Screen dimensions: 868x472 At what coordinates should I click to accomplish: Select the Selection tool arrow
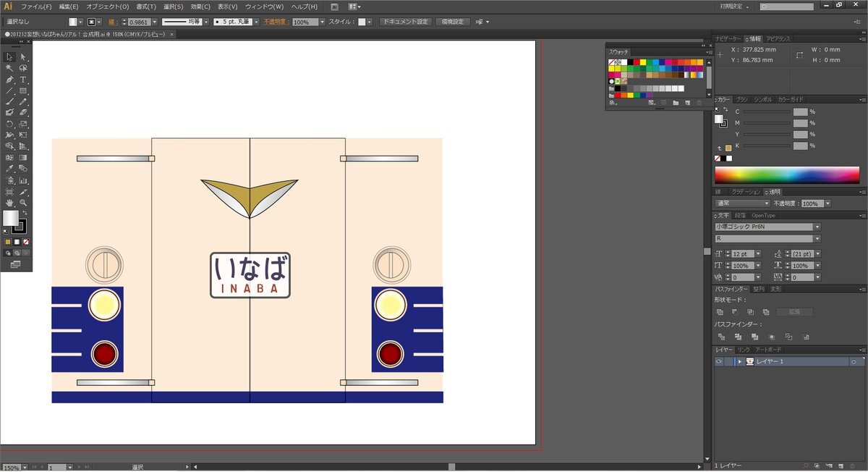[x=10, y=57]
